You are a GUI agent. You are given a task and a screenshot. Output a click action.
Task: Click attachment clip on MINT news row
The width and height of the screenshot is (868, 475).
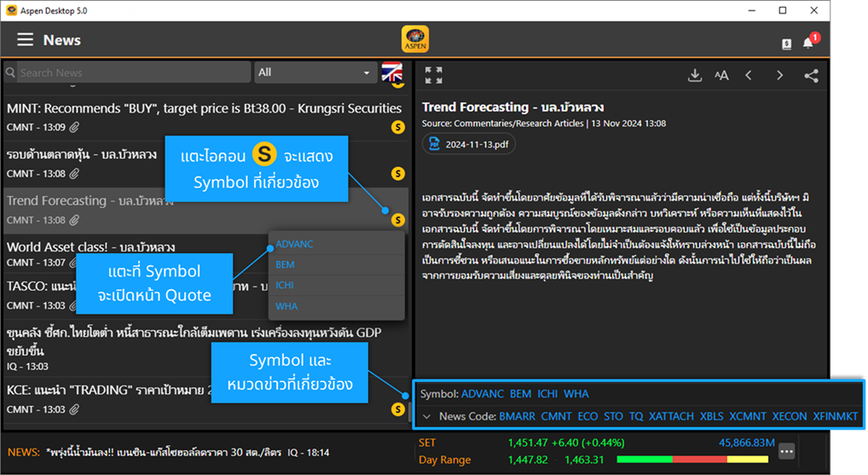75,127
